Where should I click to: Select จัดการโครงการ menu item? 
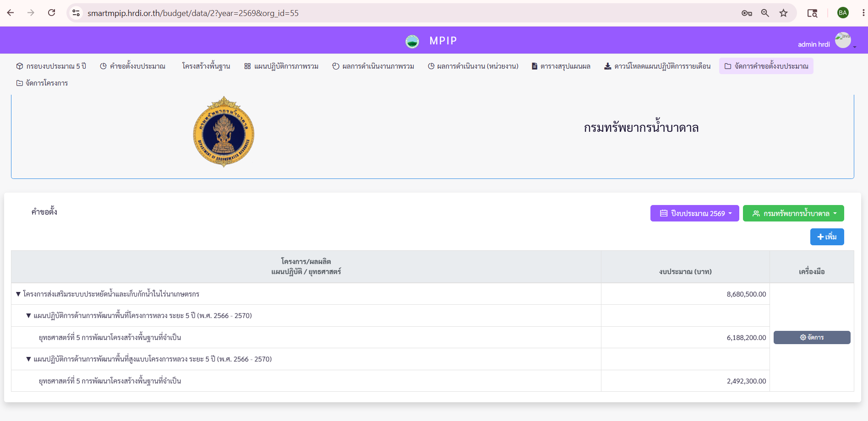coord(42,83)
